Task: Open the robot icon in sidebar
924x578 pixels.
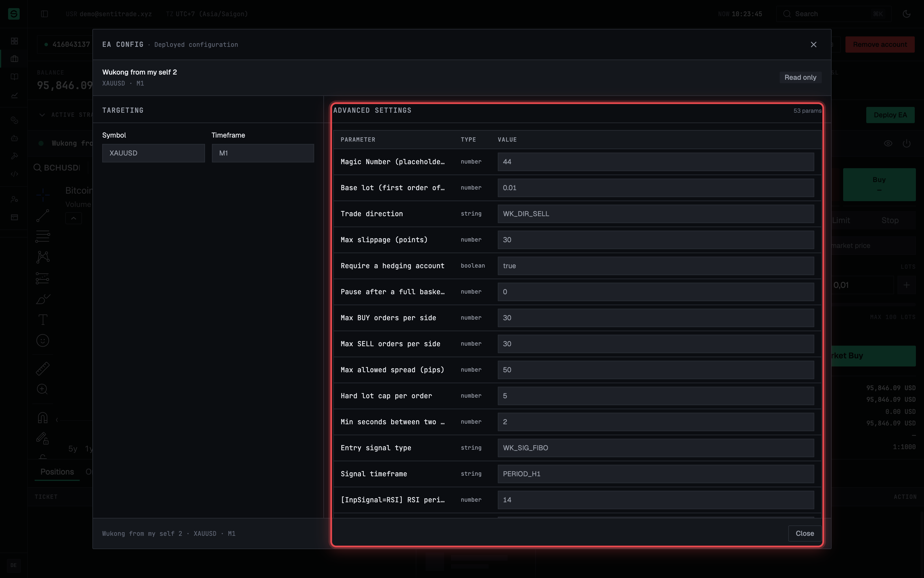Action: pyautogui.click(x=14, y=138)
